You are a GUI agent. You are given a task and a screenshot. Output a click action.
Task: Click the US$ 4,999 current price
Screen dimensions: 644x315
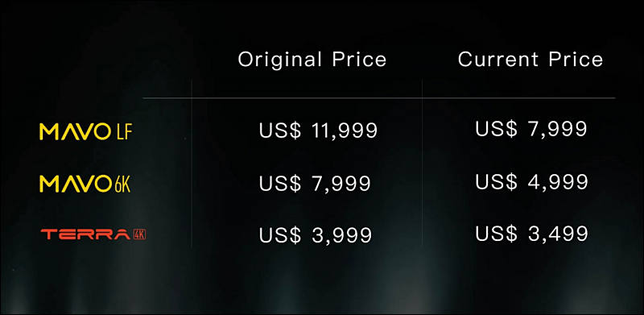click(x=531, y=181)
